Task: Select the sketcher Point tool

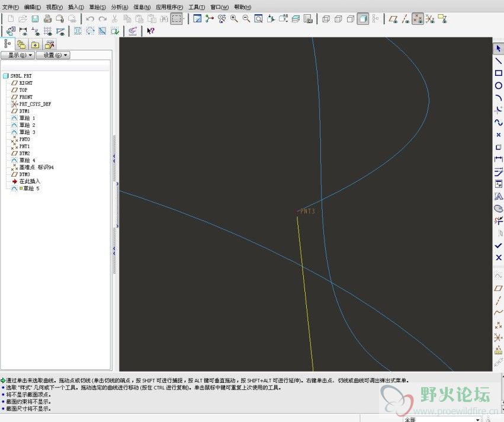Action: (498, 135)
